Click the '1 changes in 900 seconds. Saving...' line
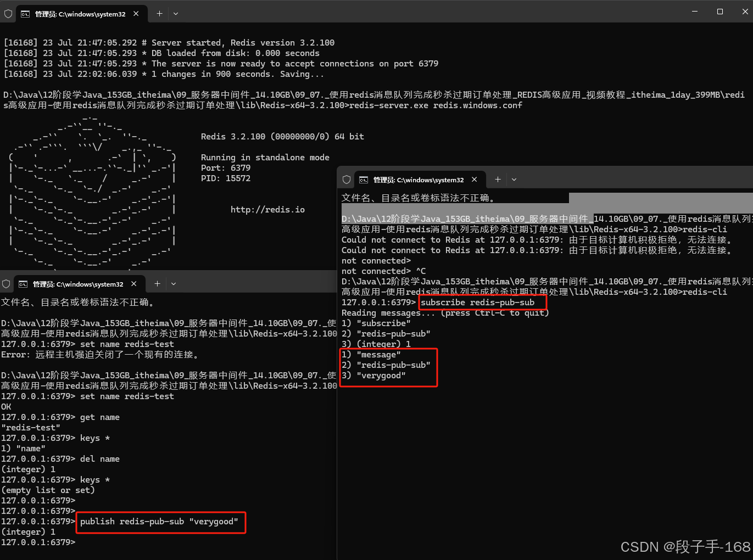Image resolution: width=753 pixels, height=560 pixels. point(164,74)
